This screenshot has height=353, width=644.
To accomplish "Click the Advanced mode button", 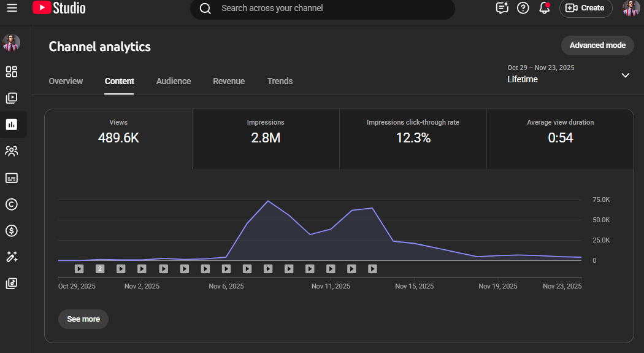I will [597, 45].
